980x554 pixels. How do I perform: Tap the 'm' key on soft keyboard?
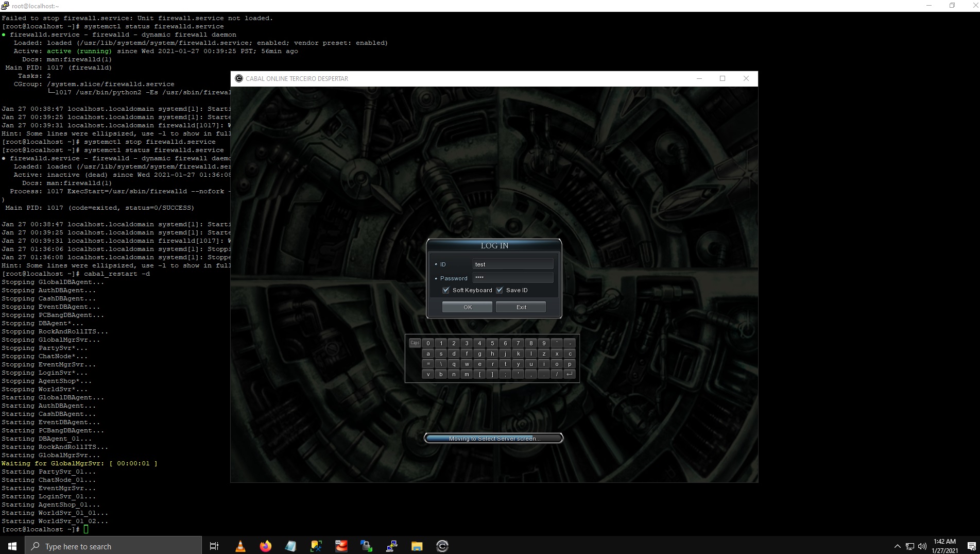click(x=467, y=374)
